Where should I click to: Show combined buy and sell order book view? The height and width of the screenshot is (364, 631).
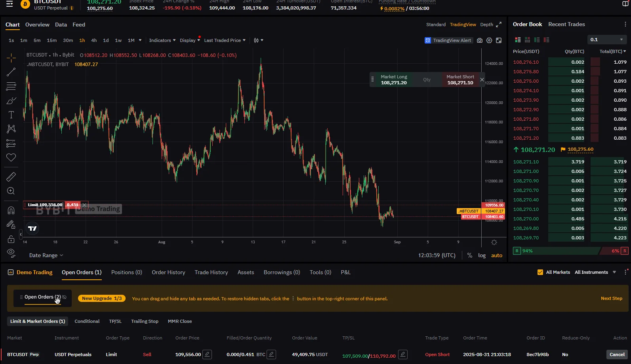point(518,40)
